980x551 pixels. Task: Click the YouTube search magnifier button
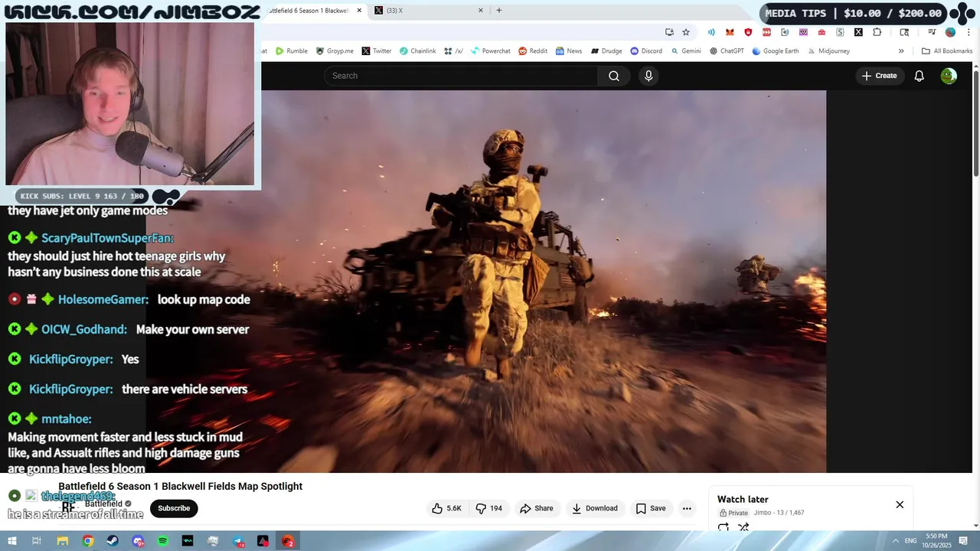tap(614, 76)
